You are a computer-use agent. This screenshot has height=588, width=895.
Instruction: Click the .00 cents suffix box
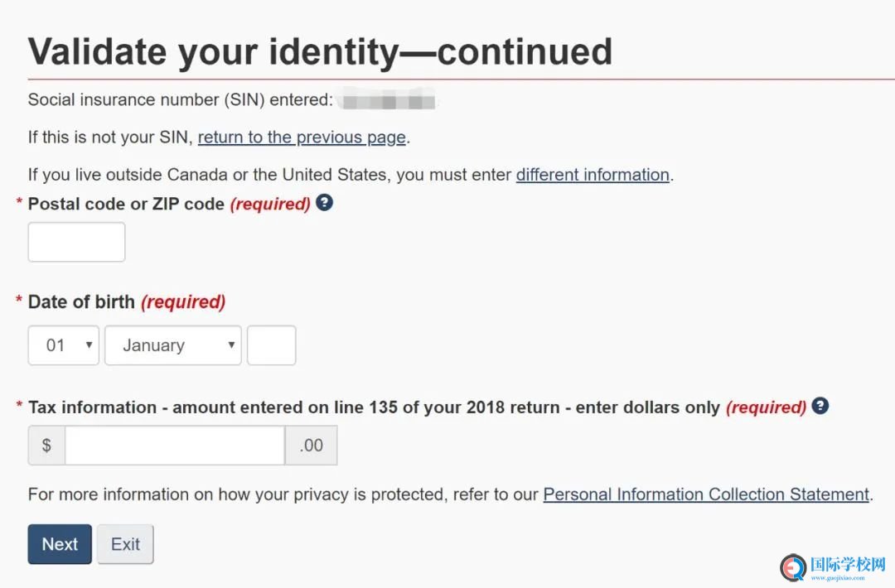311,445
